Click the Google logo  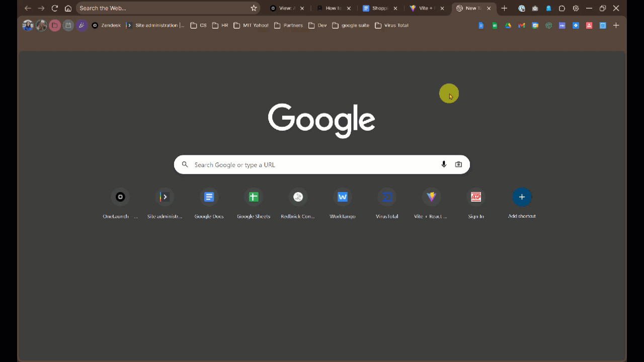tap(321, 121)
